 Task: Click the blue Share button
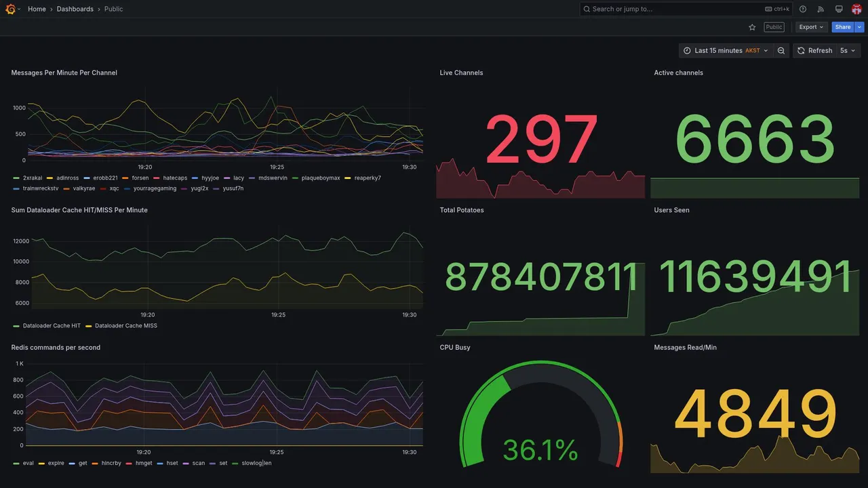pyautogui.click(x=843, y=27)
